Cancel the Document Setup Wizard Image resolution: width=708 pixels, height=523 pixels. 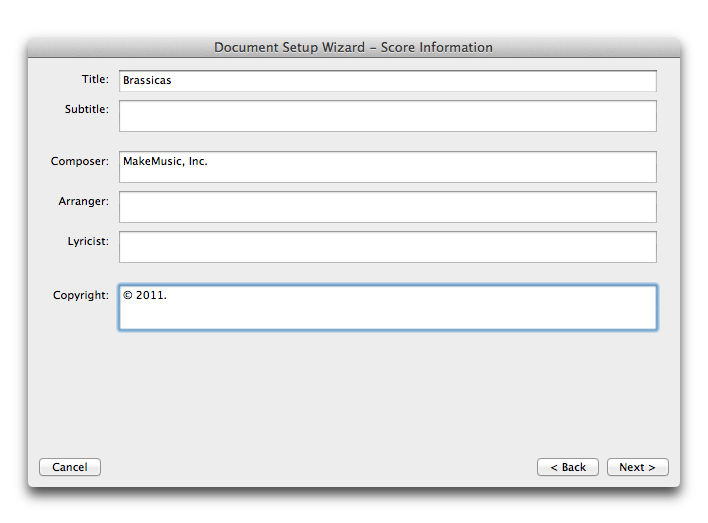70,467
